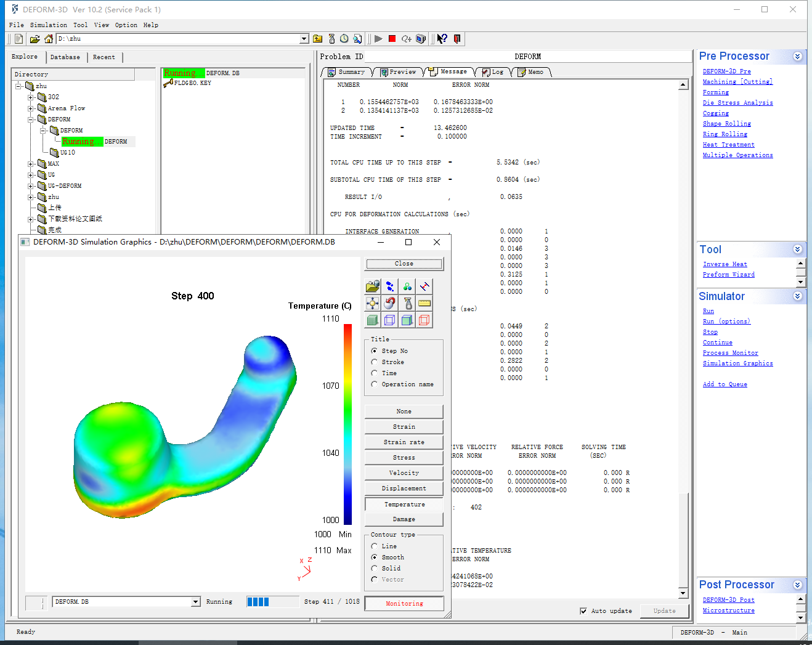
Task: Open the Simulation menu
Action: click(x=48, y=25)
